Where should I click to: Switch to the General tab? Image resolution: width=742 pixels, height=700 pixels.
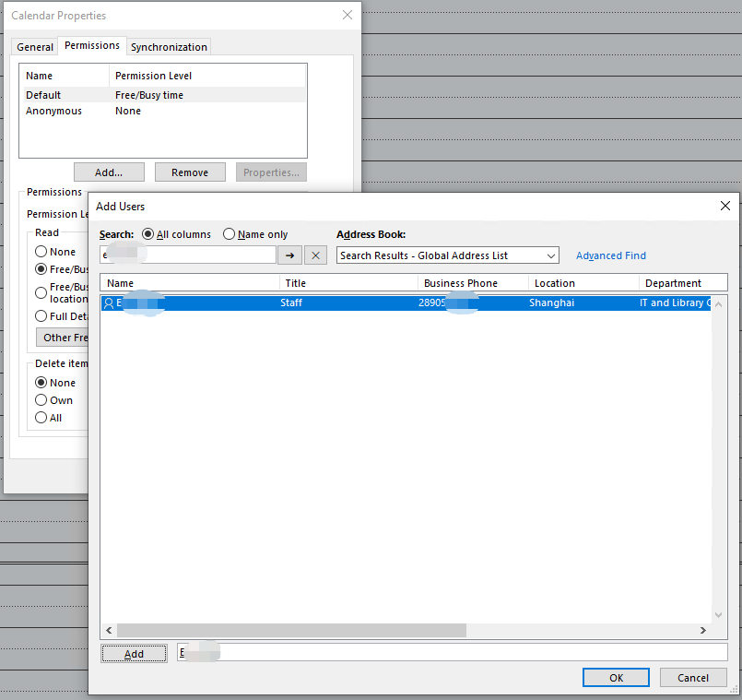tap(35, 47)
